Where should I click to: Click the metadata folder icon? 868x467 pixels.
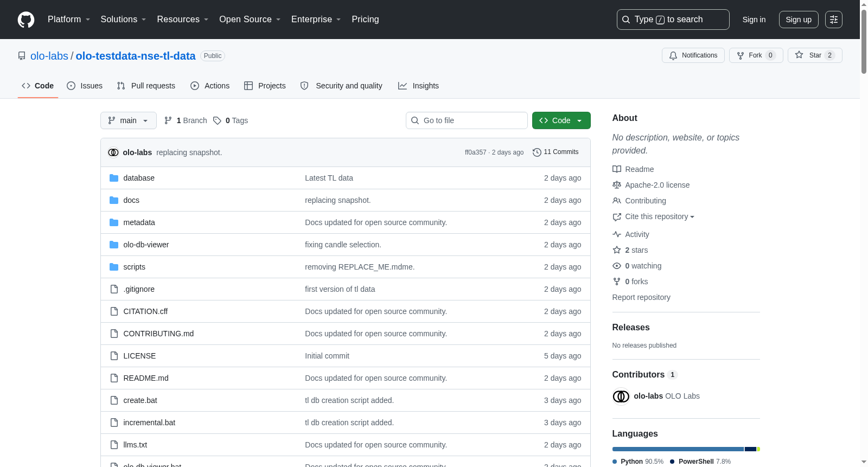(114, 222)
